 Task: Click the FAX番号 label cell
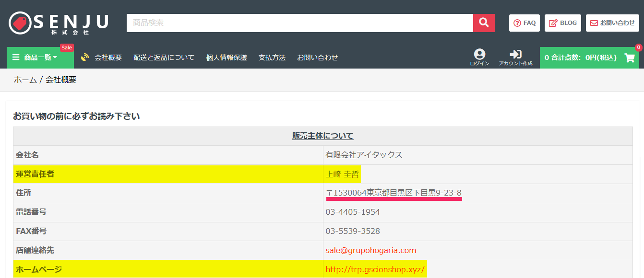pos(168,231)
